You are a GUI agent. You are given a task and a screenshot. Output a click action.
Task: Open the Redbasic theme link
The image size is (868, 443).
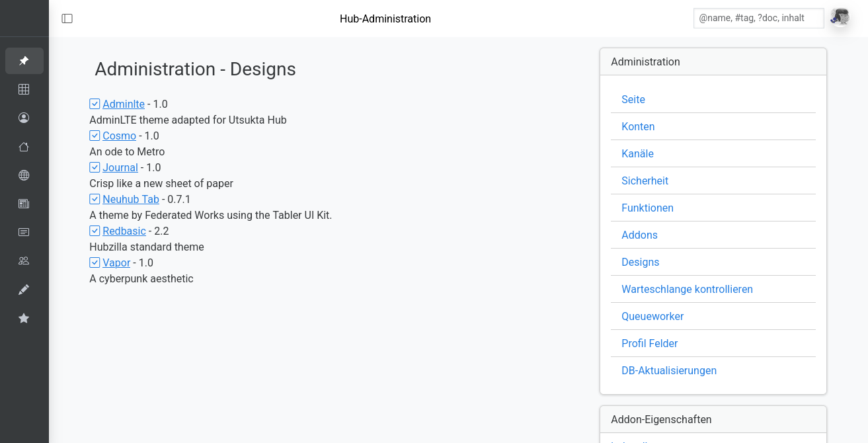124,231
